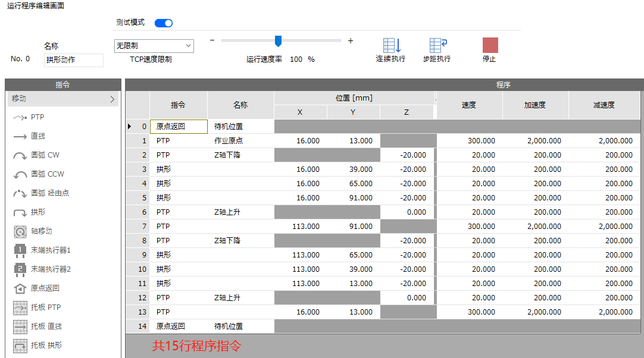
Task: Select the 圆弧 经由点 command
Action: tap(21, 193)
